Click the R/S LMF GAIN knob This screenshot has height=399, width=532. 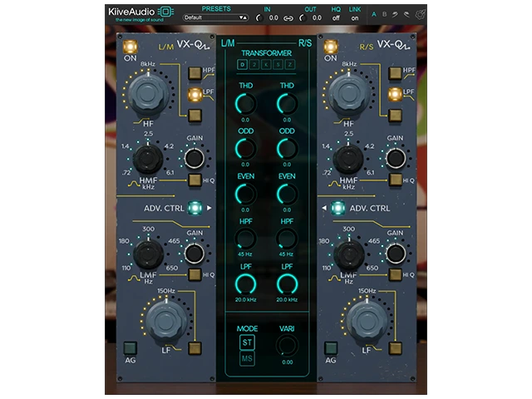tap(396, 254)
